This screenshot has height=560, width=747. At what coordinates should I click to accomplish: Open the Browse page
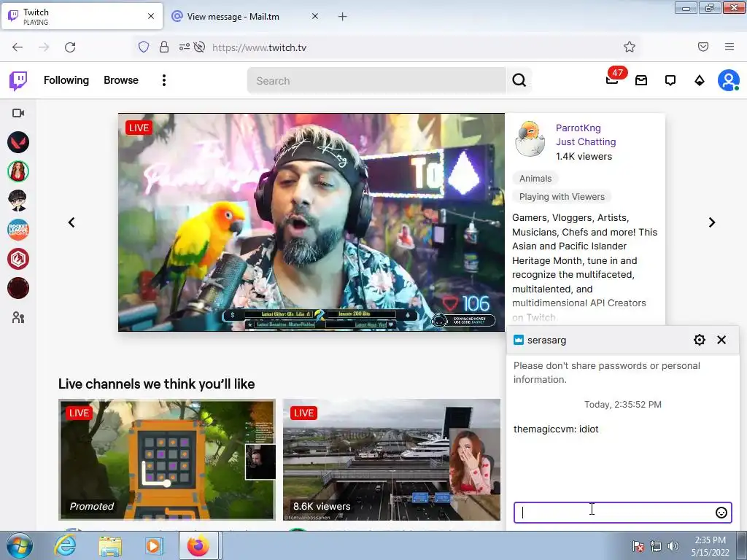121,80
